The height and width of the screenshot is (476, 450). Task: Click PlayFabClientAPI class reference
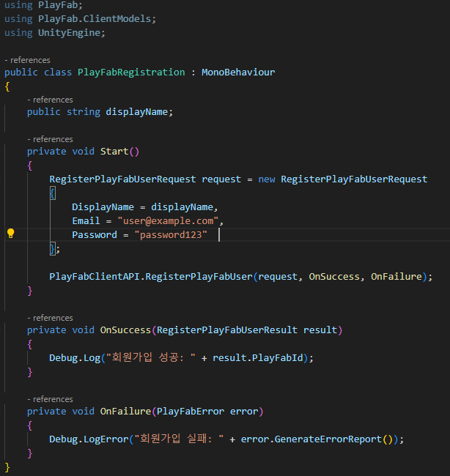95,277
